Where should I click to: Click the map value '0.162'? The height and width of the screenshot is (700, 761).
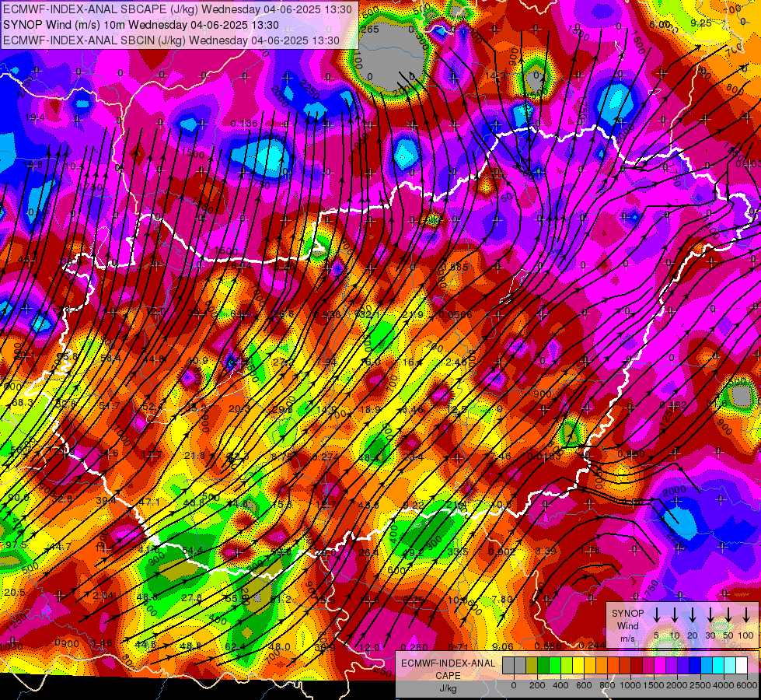point(673,404)
